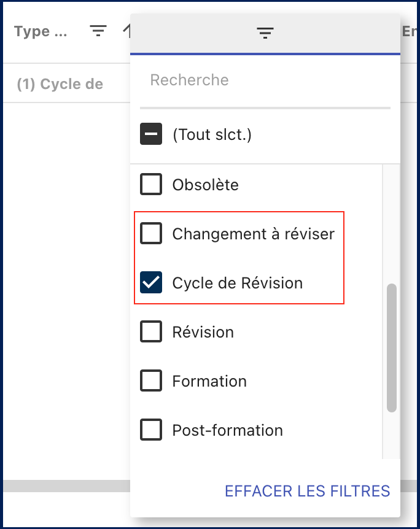The height and width of the screenshot is (529, 420).
Task: Tick the Révision filter checkbox
Action: 151,332
